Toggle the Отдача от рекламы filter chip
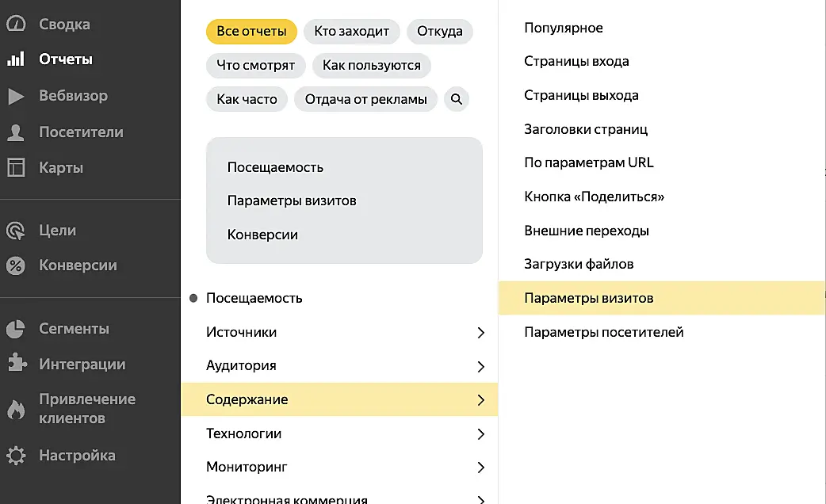Viewport: 826px width, 504px height. pyautogui.click(x=365, y=99)
